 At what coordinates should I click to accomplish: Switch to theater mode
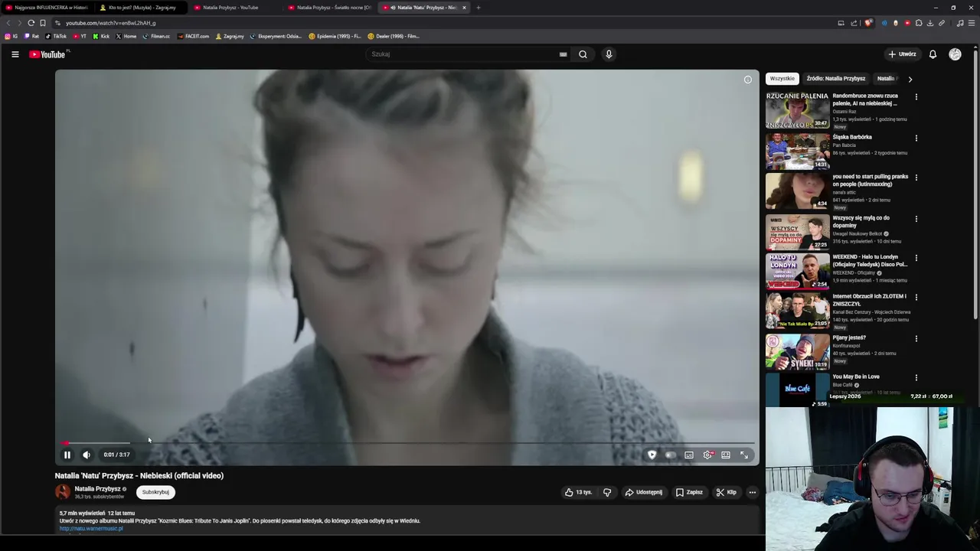[x=726, y=455]
